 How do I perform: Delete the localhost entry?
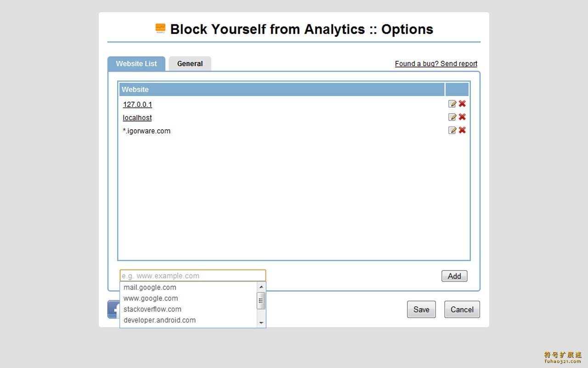(462, 117)
